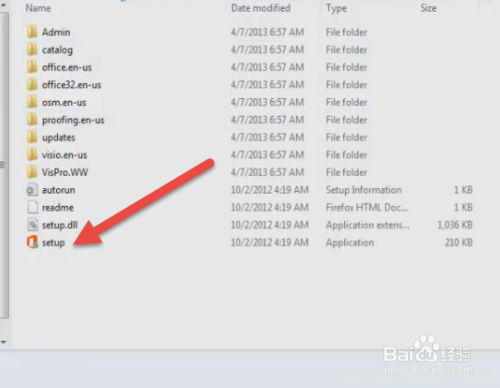
Task: Click the VisPro.WW folder icon
Action: point(32,172)
